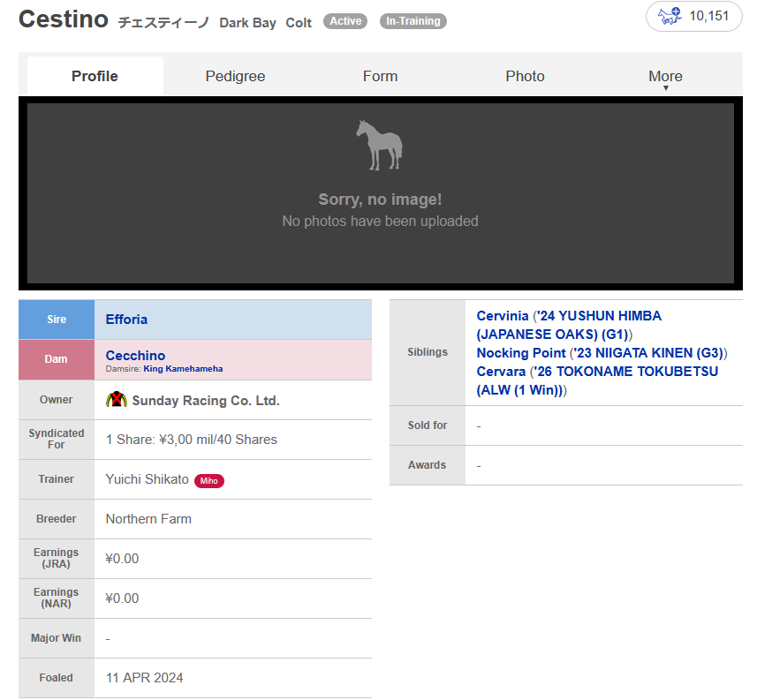This screenshot has height=700, width=757.
Task: Click the Colt sex label
Action: pyautogui.click(x=299, y=23)
